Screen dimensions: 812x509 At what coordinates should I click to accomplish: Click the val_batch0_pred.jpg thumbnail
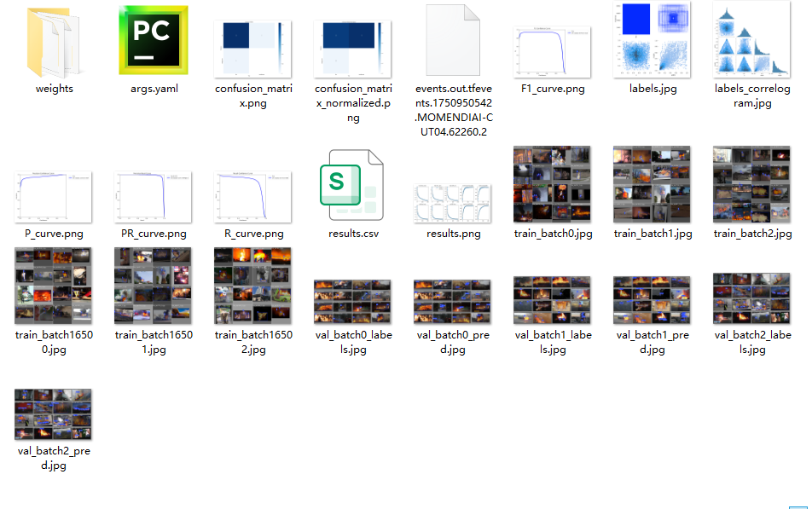453,302
